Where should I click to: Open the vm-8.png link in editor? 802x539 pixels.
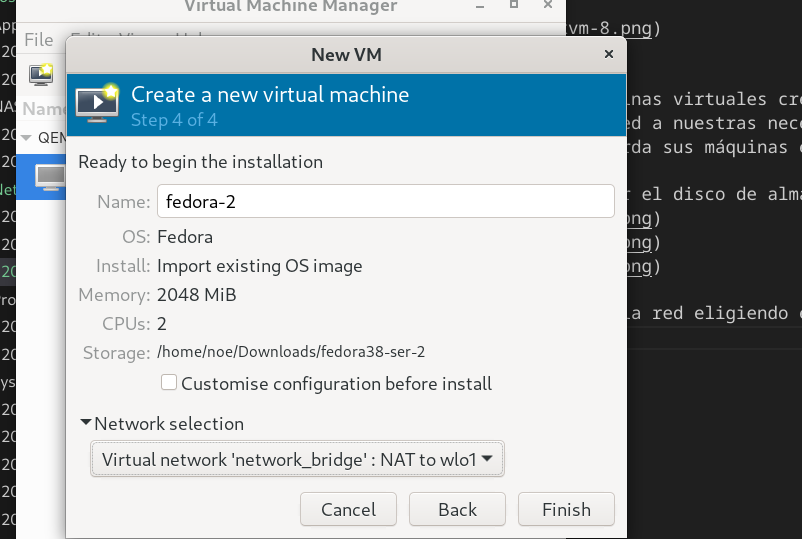[x=610, y=28]
